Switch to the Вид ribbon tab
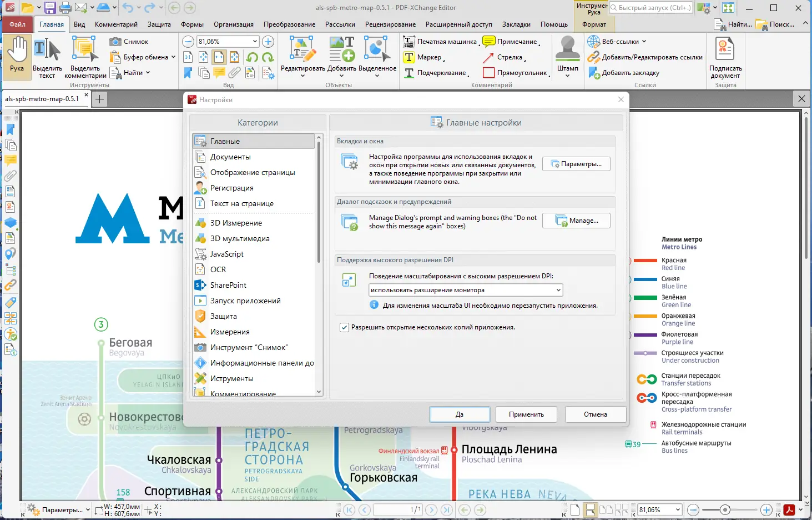812x520 pixels. coord(79,24)
